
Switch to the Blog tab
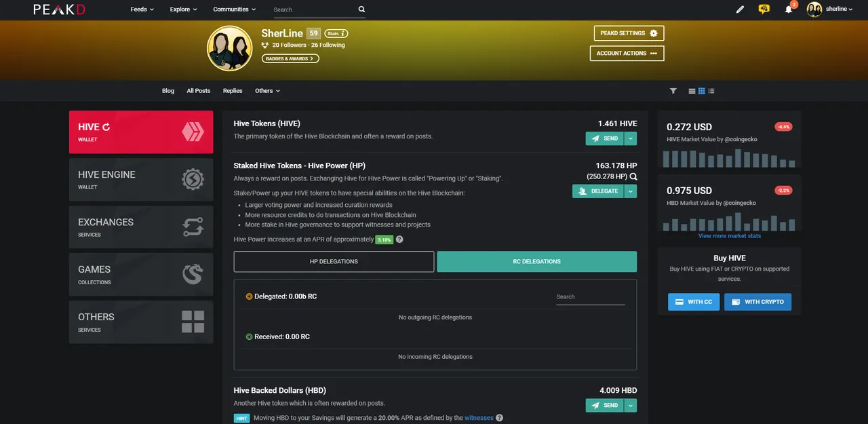168,90
